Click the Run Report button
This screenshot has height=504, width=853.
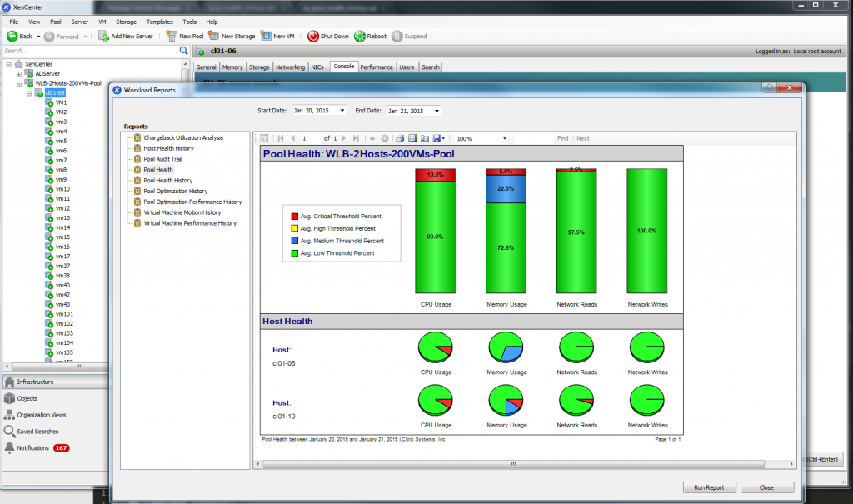(703, 487)
